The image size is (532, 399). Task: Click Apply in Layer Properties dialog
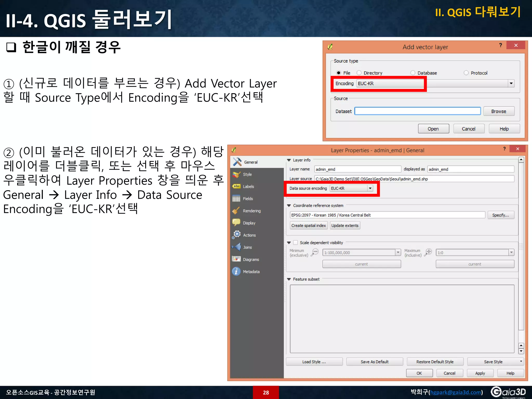480,373
